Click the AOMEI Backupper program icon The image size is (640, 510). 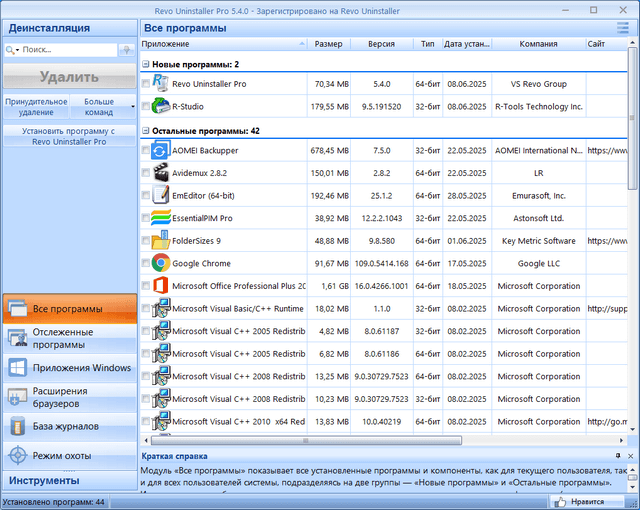[160, 150]
